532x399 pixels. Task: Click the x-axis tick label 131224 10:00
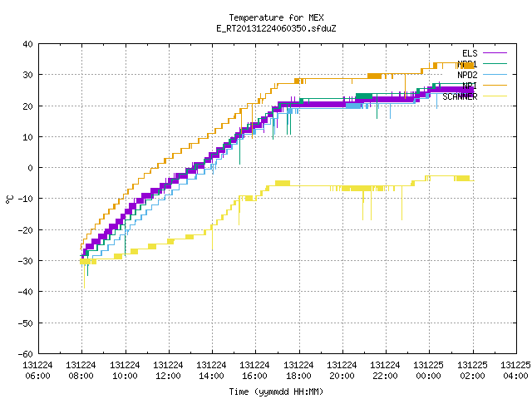[125, 371]
